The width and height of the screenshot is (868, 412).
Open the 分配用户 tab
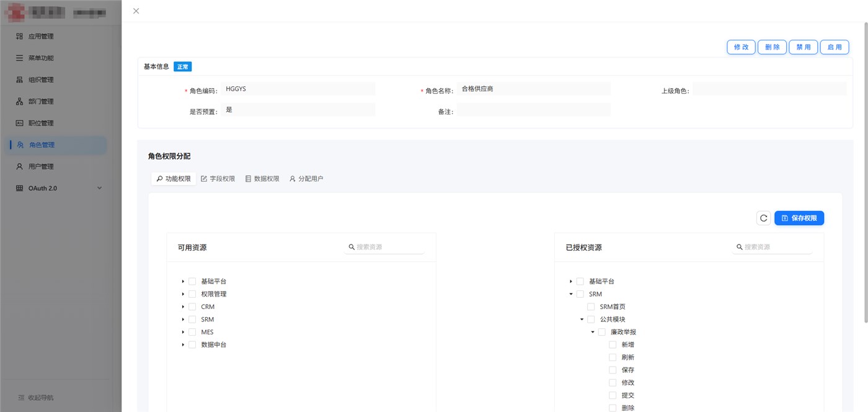(306, 179)
